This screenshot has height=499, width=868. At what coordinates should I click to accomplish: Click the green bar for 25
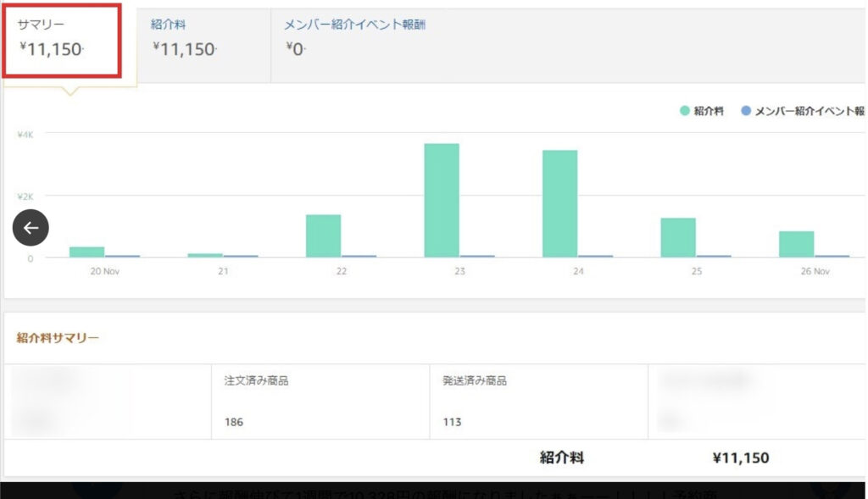point(678,237)
